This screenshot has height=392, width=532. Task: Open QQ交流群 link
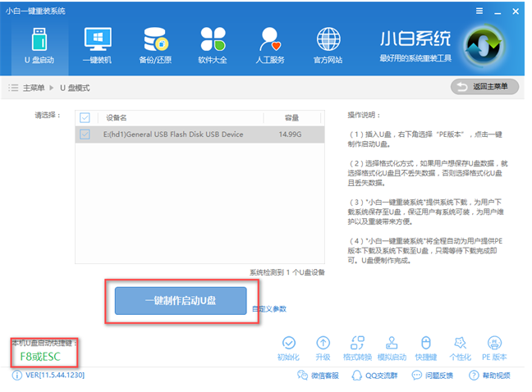374,376
